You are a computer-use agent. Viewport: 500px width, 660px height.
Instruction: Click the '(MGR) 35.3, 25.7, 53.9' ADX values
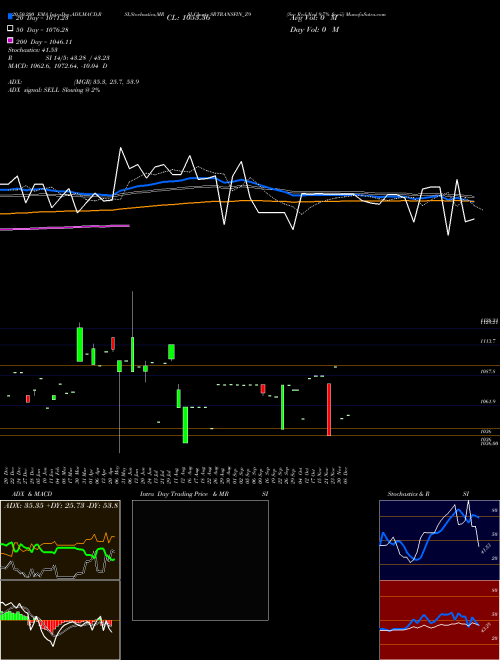click(106, 82)
